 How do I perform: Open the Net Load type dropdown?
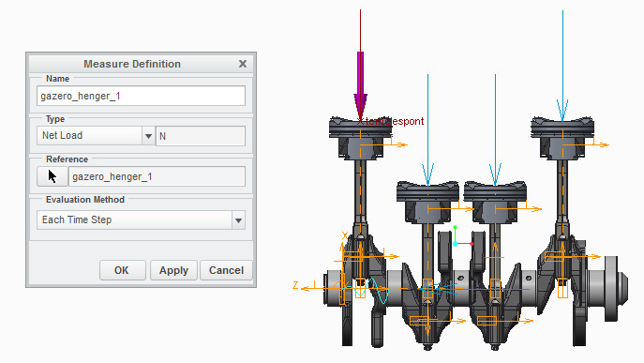coord(148,136)
